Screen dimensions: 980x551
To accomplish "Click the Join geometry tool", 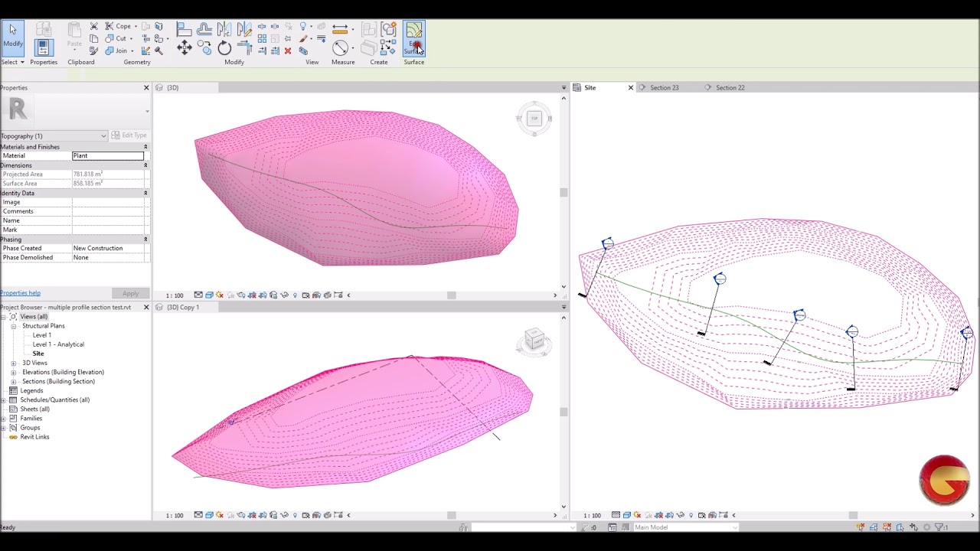I will [x=116, y=51].
